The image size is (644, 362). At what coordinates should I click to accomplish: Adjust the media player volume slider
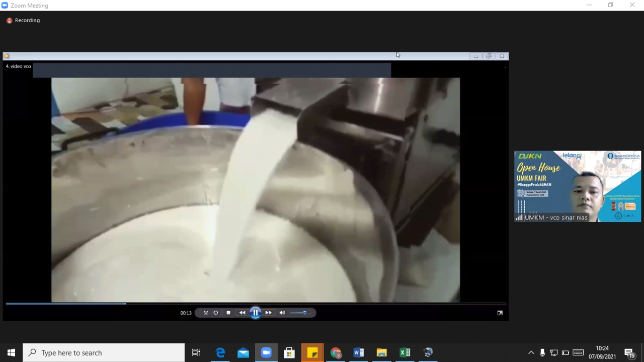click(301, 313)
